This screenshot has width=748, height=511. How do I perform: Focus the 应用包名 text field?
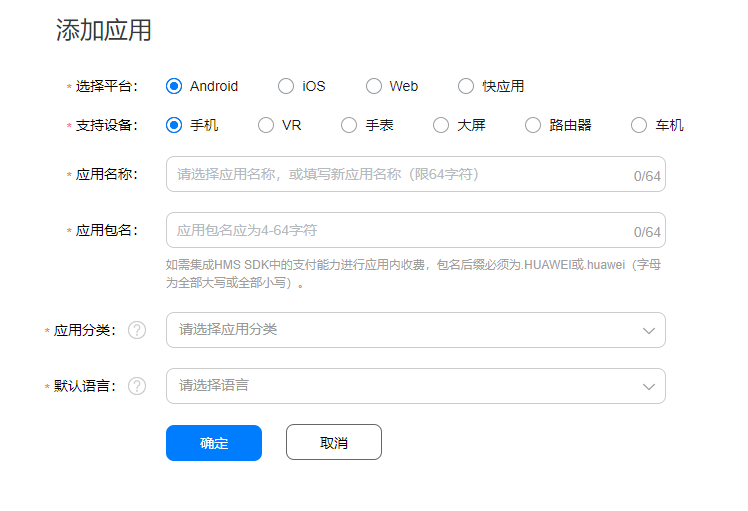[x=416, y=230]
